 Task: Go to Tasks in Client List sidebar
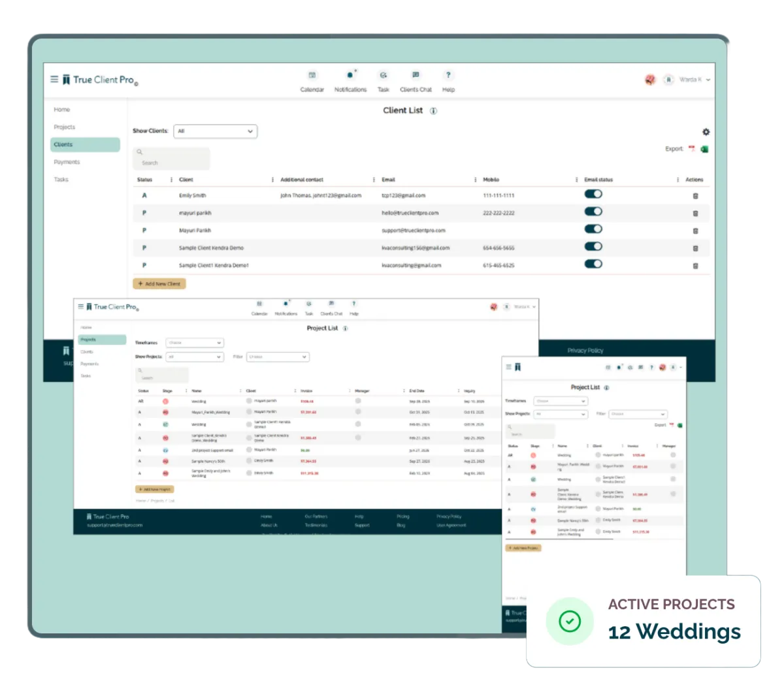pos(61,180)
